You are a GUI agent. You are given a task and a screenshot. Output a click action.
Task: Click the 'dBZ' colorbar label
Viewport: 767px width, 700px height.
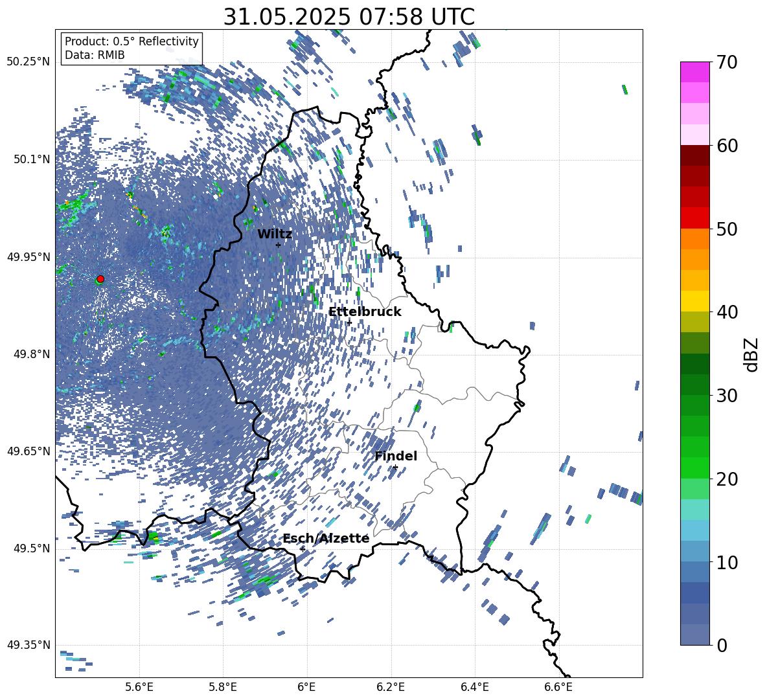752,354
